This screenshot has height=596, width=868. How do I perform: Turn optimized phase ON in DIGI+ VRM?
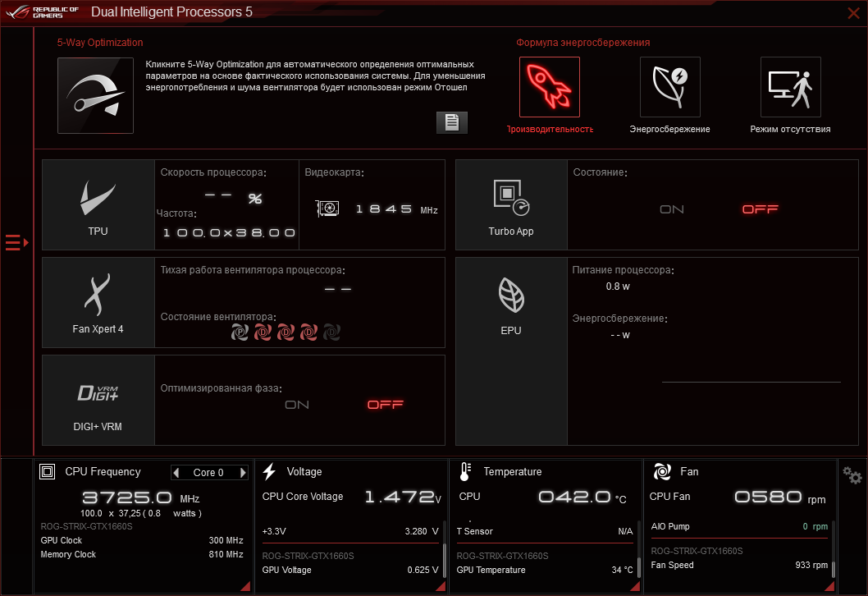click(297, 405)
